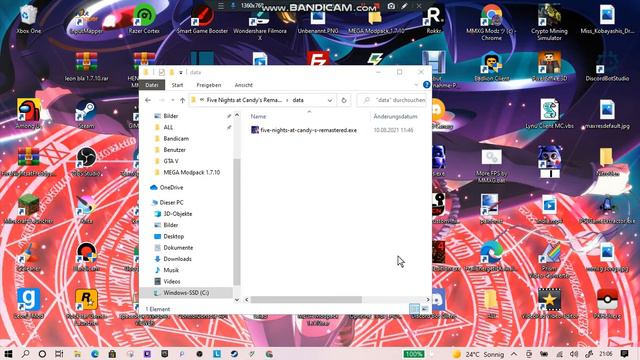Open the Start ribbon tab
640x360 pixels.
(x=178, y=85)
